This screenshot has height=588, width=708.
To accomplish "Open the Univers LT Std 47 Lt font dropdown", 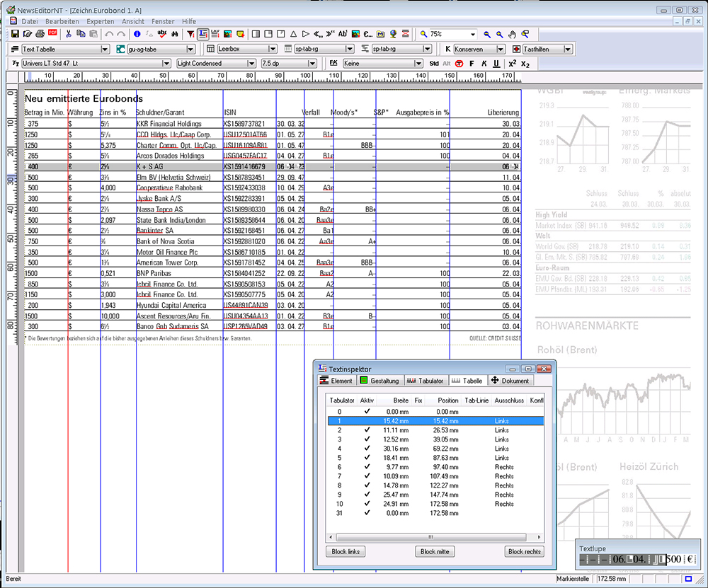I will point(166,64).
